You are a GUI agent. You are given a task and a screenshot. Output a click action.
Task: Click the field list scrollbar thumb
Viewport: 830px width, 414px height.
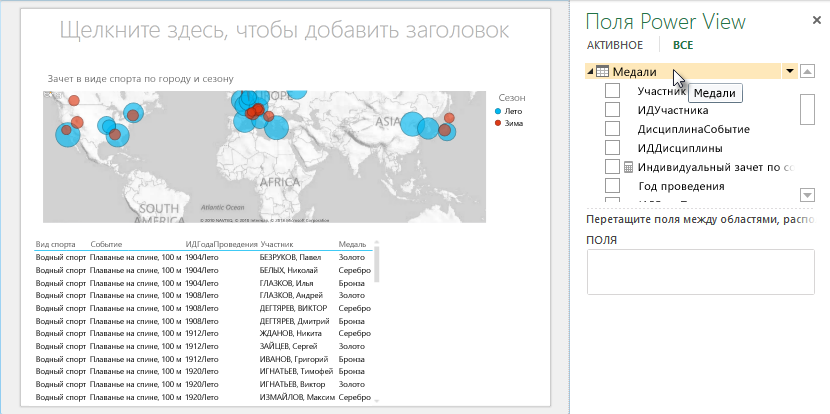pyautogui.click(x=807, y=109)
